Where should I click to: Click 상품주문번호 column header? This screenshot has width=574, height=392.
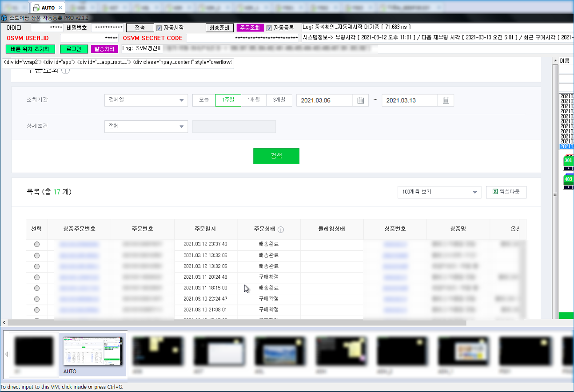tap(79, 229)
